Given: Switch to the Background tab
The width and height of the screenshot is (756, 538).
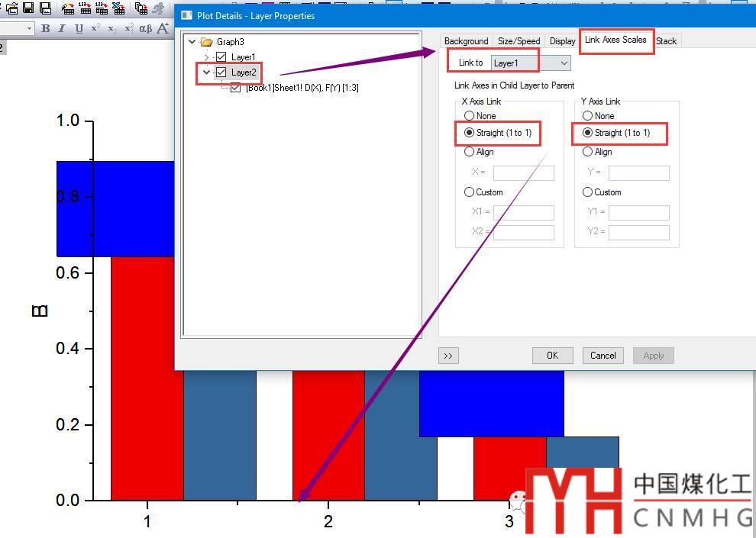Looking at the screenshot, I should click(467, 41).
